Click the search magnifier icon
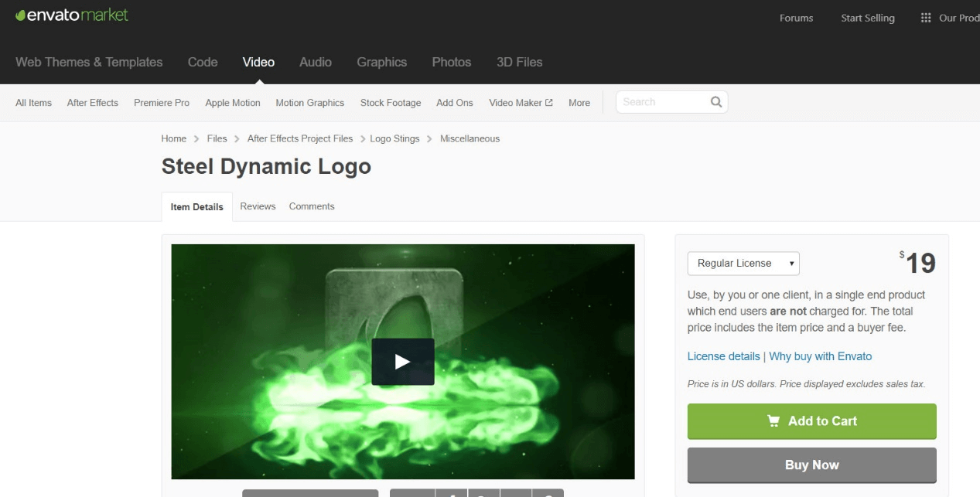Screen dimensions: 980x497 click(715, 102)
